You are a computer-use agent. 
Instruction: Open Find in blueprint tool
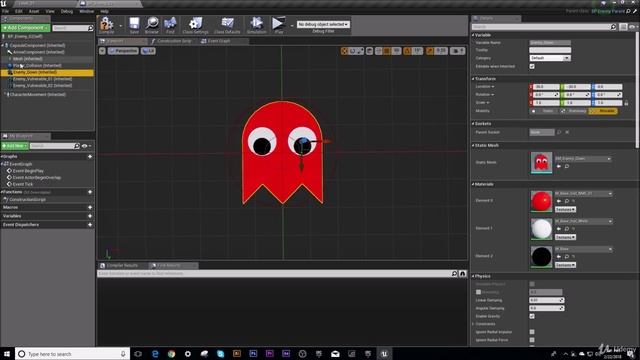pyautogui.click(x=170, y=25)
